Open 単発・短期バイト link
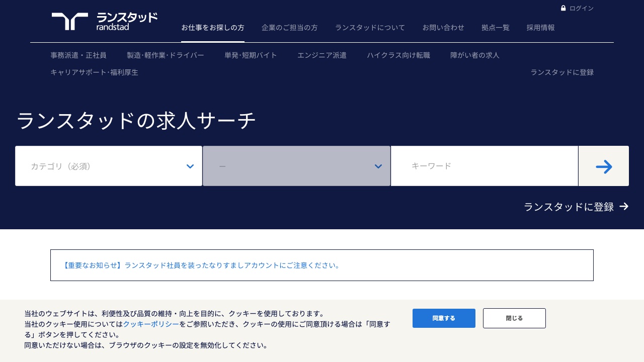This screenshot has height=362, width=644. click(251, 55)
